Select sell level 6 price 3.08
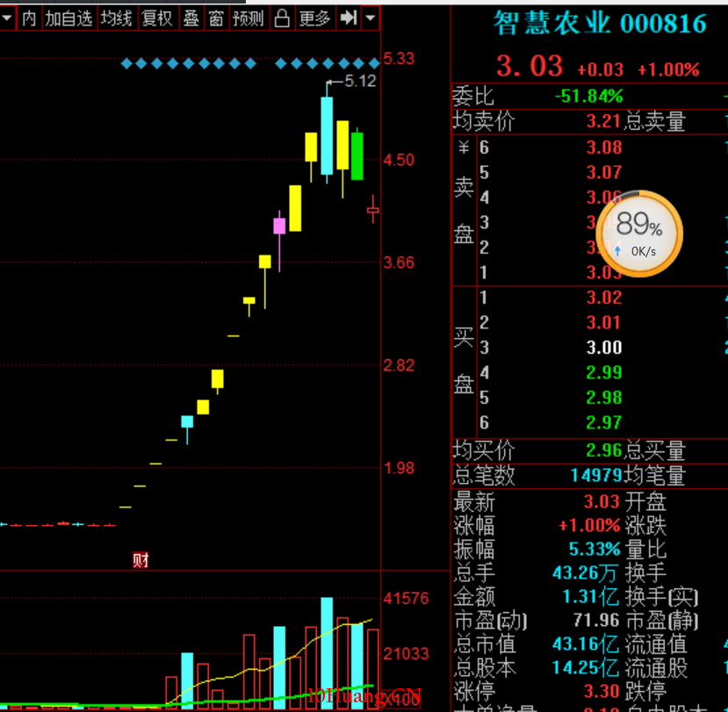 [x=604, y=147]
